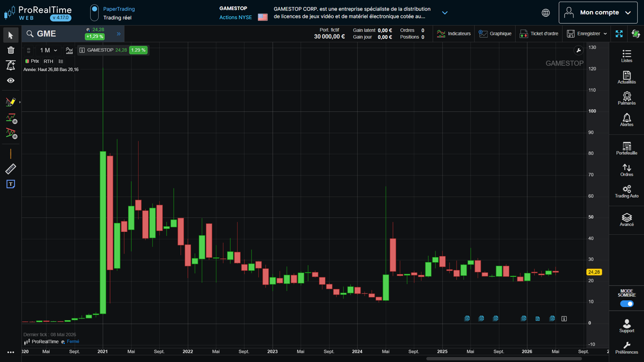
Task: Open the Portefeuille panel
Action: [626, 148]
